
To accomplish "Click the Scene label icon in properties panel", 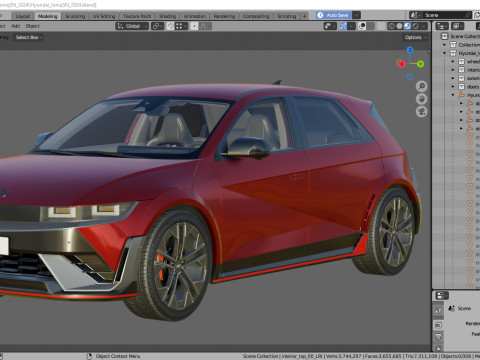I will tap(452, 308).
